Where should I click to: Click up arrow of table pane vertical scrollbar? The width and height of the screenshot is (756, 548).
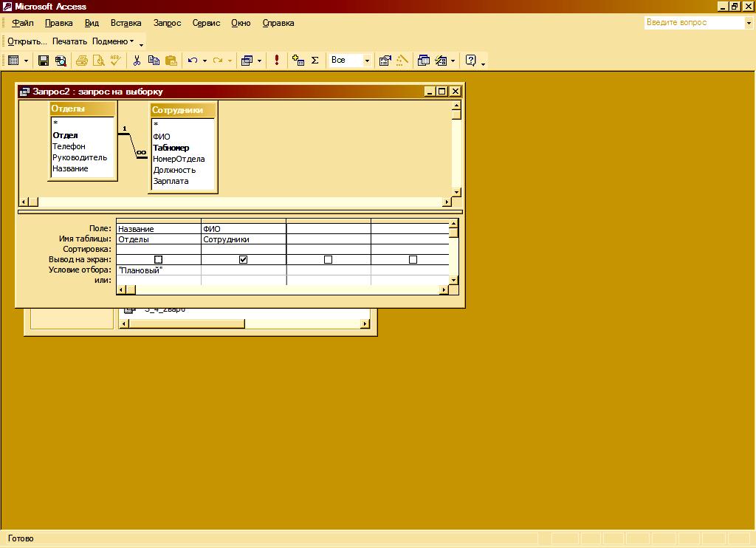coord(456,105)
